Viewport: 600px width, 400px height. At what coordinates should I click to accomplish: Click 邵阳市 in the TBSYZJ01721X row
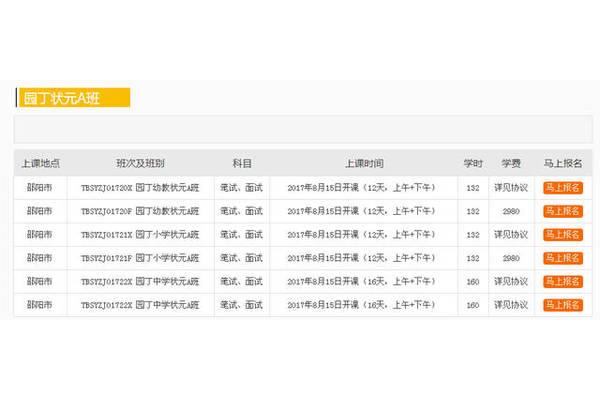click(x=39, y=235)
